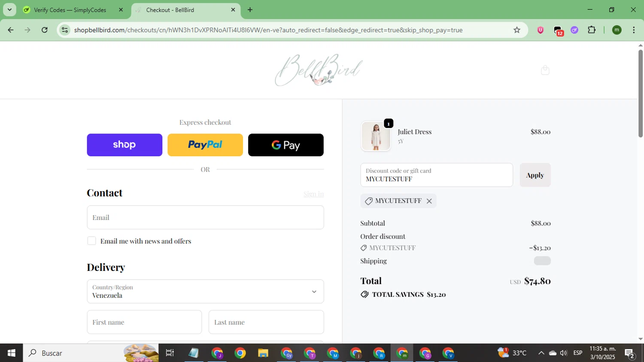This screenshot has width=644, height=362.
Task: Follow the Sign in link
Action: tap(314, 194)
